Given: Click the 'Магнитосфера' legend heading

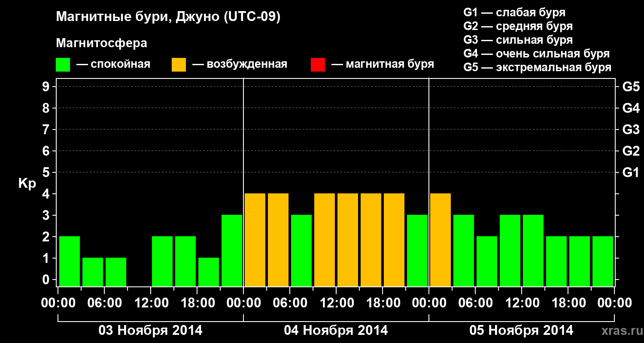Looking at the screenshot, I should [102, 43].
